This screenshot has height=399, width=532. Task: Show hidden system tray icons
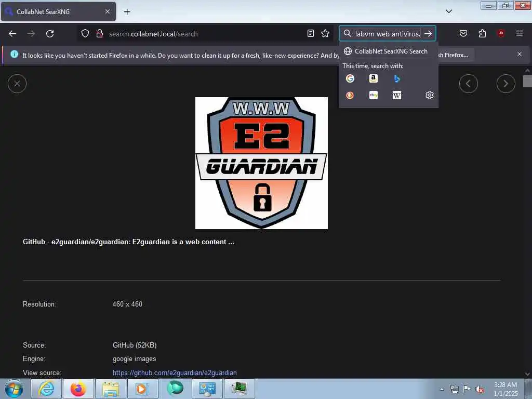[442, 389]
